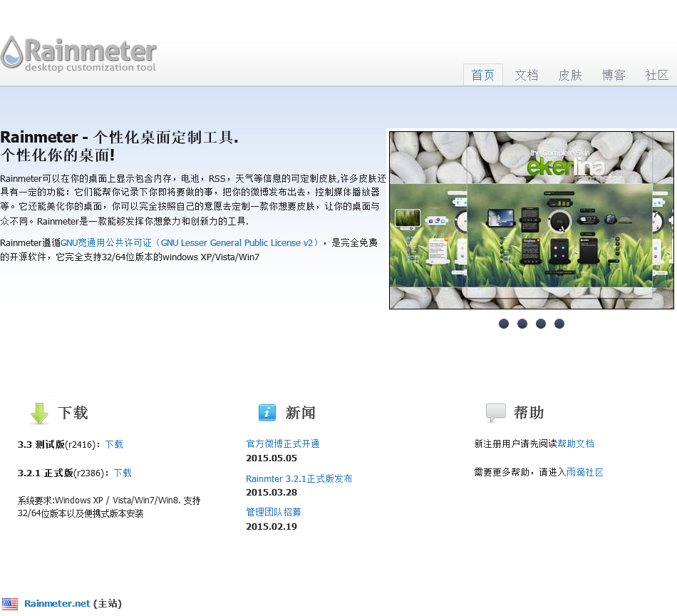This screenshot has width=677, height=616.
Task: Select the third slideshow dot
Action: tap(541, 324)
